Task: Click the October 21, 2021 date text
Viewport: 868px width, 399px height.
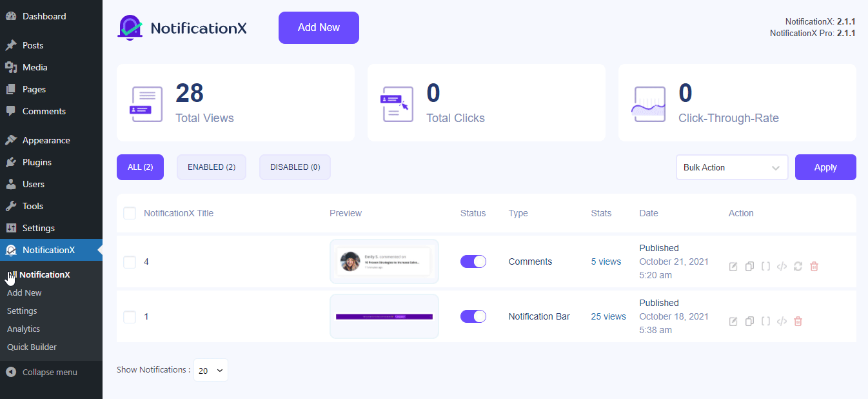Action: pos(674,261)
